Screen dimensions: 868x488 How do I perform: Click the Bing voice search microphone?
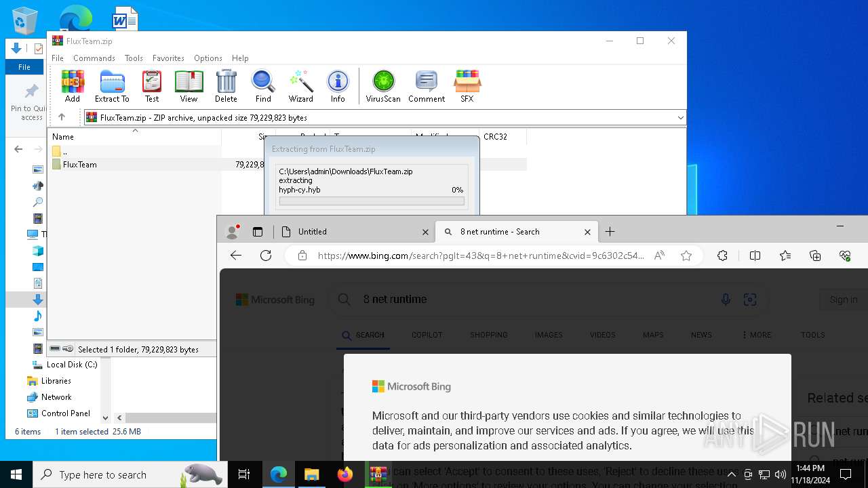(726, 300)
